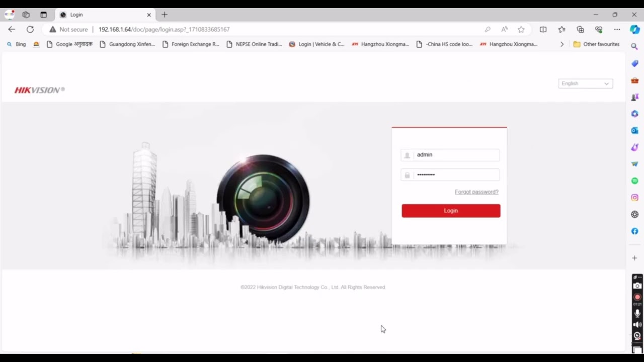Viewport: 644px width, 362px height.
Task: Open Browser essentials heart icon
Action: (599, 29)
